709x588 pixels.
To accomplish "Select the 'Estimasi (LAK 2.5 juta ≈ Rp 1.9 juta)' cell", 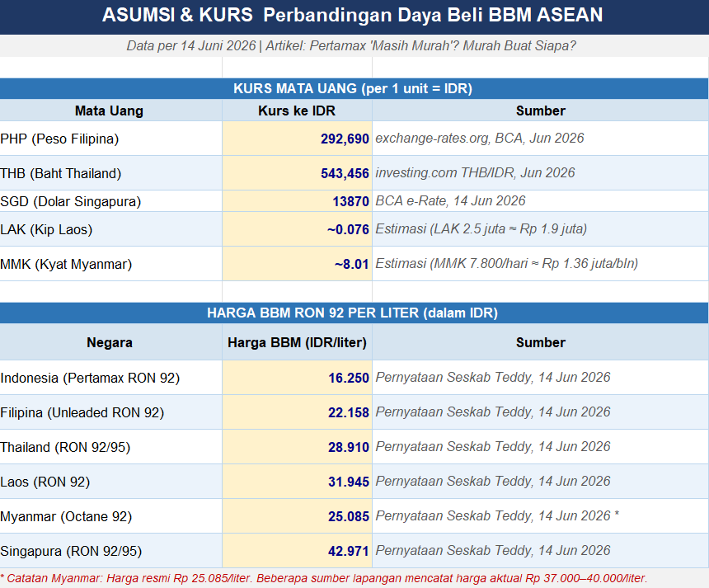I will click(x=540, y=229).
